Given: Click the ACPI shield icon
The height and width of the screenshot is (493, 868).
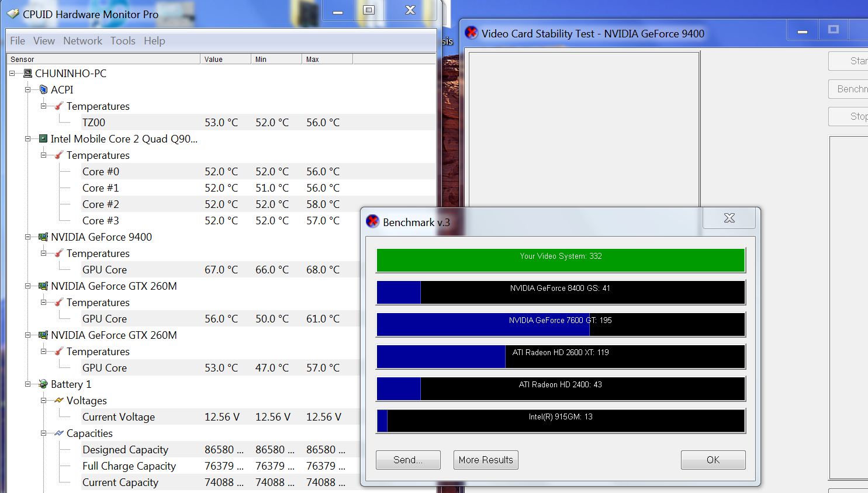Looking at the screenshot, I should coord(43,90).
